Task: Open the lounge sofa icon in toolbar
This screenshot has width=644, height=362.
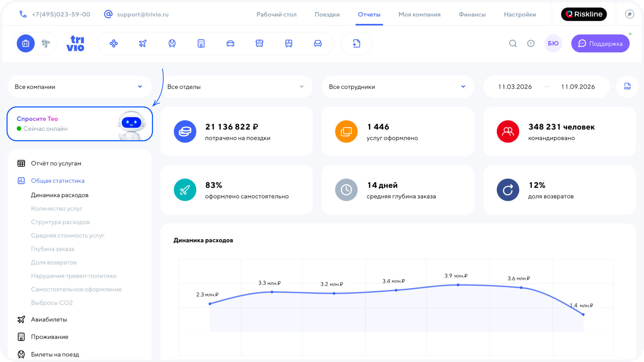Action: tap(318, 44)
